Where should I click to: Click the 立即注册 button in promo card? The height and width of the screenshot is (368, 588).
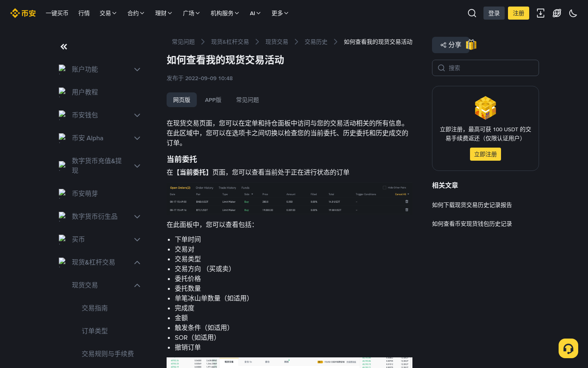486,154
